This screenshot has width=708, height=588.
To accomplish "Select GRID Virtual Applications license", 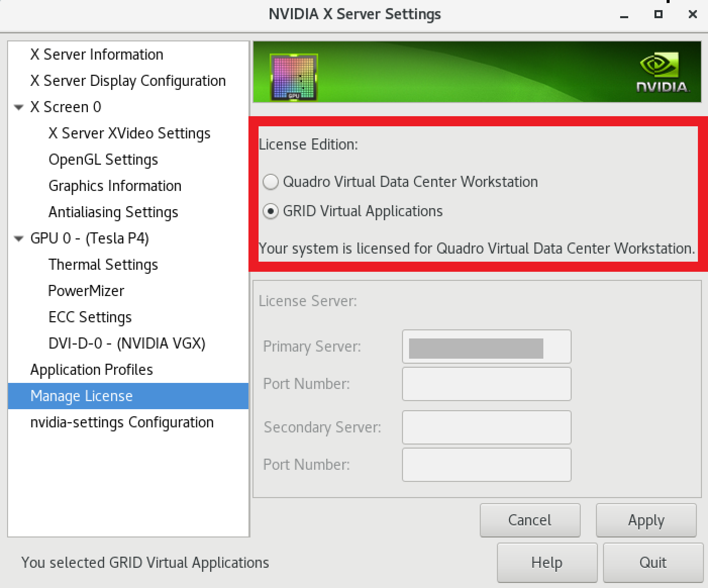I will click(x=271, y=211).
